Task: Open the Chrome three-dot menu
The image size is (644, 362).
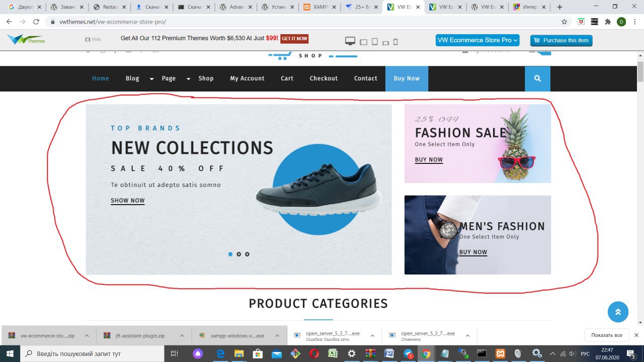Action: pyautogui.click(x=635, y=22)
